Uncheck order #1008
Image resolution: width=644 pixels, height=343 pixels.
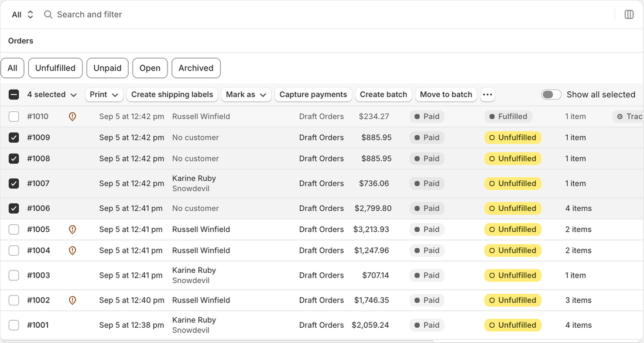point(13,159)
